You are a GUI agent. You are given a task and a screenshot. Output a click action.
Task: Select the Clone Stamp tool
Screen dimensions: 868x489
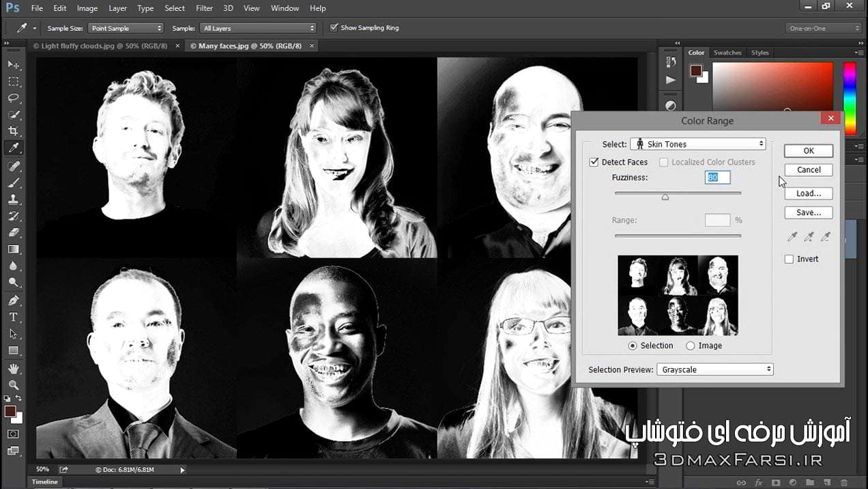[x=14, y=199]
